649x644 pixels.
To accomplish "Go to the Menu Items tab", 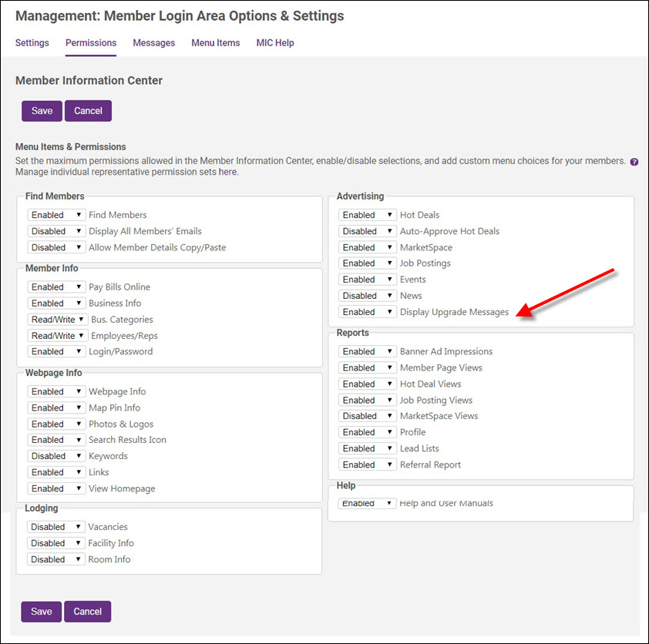I will (x=216, y=43).
